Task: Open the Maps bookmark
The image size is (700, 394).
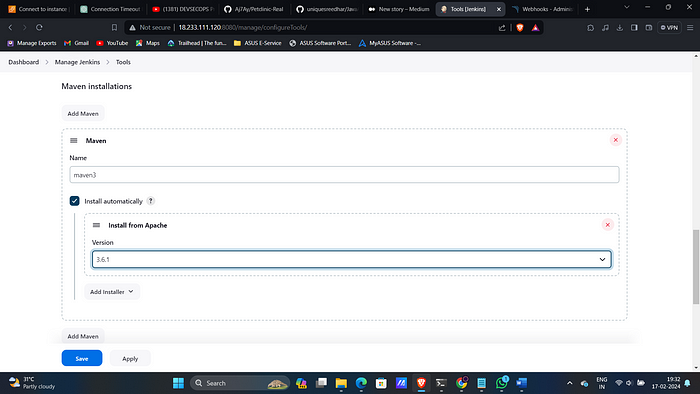Action: 148,43
